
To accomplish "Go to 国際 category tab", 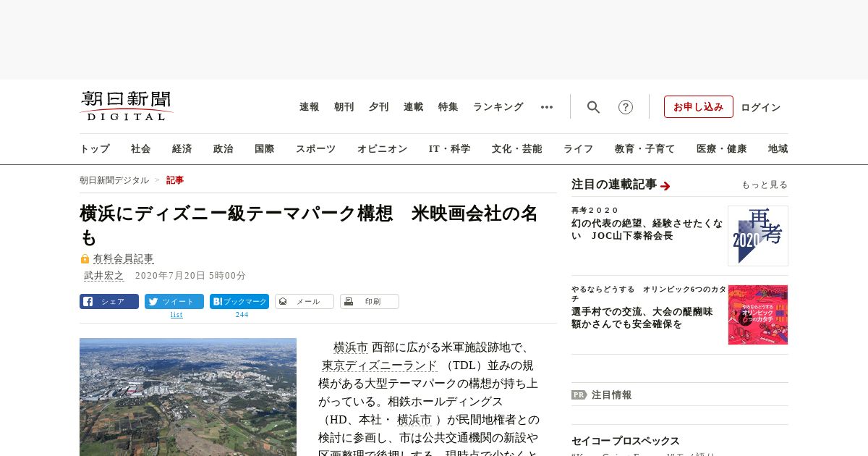I will (x=265, y=149).
